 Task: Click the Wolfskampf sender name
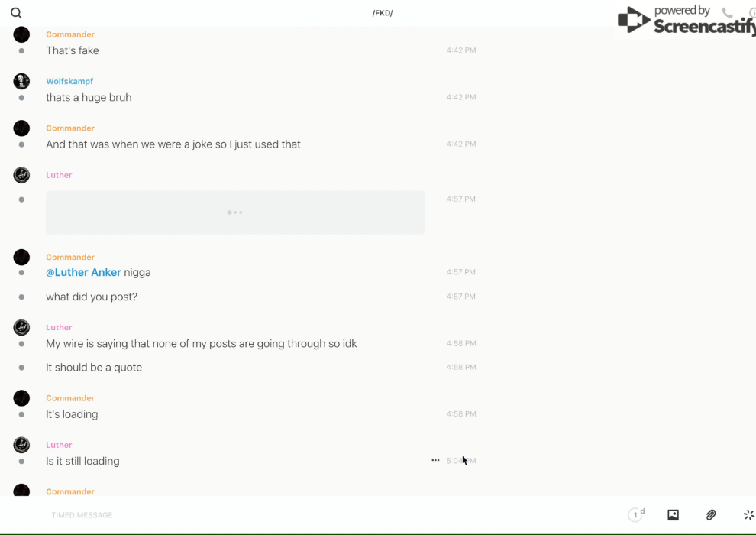[x=69, y=81]
